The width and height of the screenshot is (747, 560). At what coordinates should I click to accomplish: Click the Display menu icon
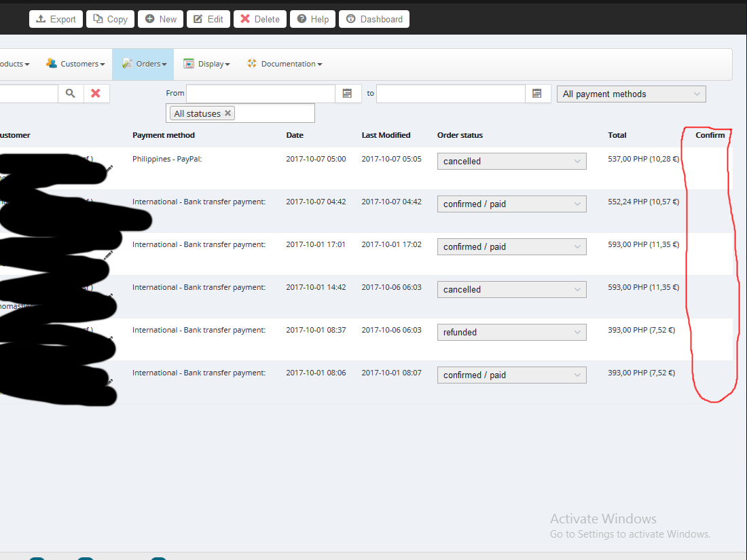pos(189,63)
